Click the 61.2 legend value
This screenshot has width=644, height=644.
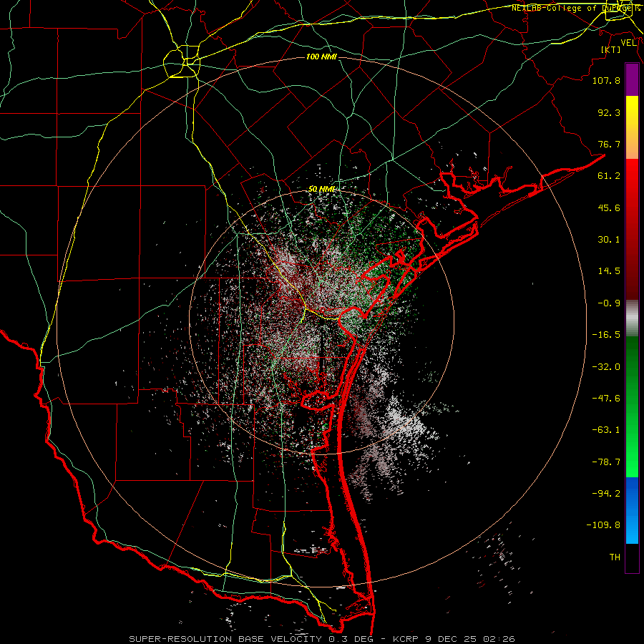coord(609,176)
